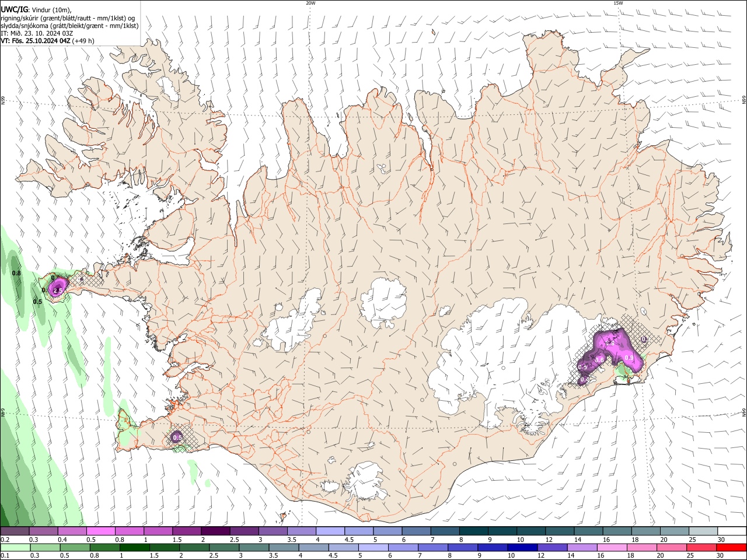The height and width of the screenshot is (560, 747).
Task: Select the bright magenta 0.5 swatch in top legend
Action: tap(100, 531)
